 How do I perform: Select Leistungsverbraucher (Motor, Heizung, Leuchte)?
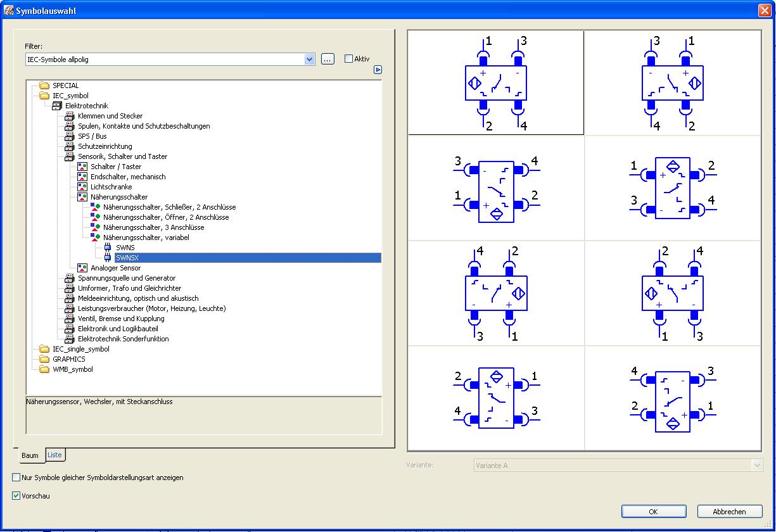pos(151,308)
